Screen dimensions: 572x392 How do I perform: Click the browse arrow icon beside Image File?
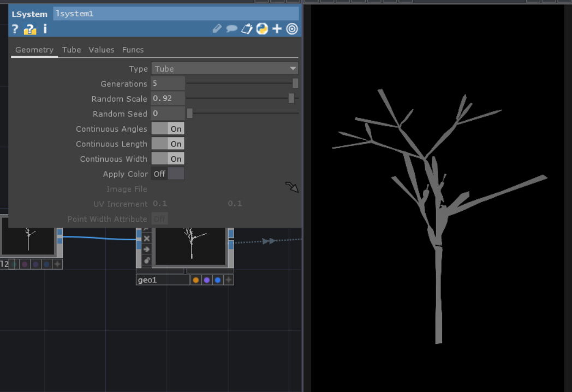click(x=292, y=187)
